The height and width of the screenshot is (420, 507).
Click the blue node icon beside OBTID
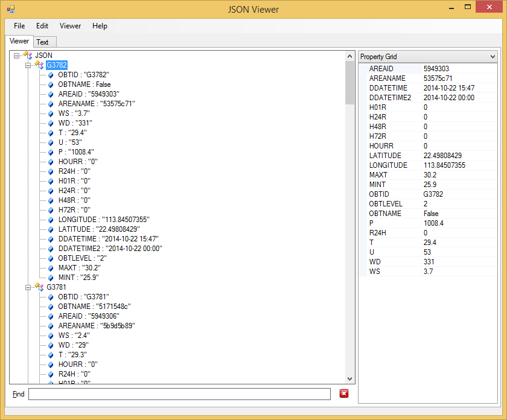click(x=50, y=75)
